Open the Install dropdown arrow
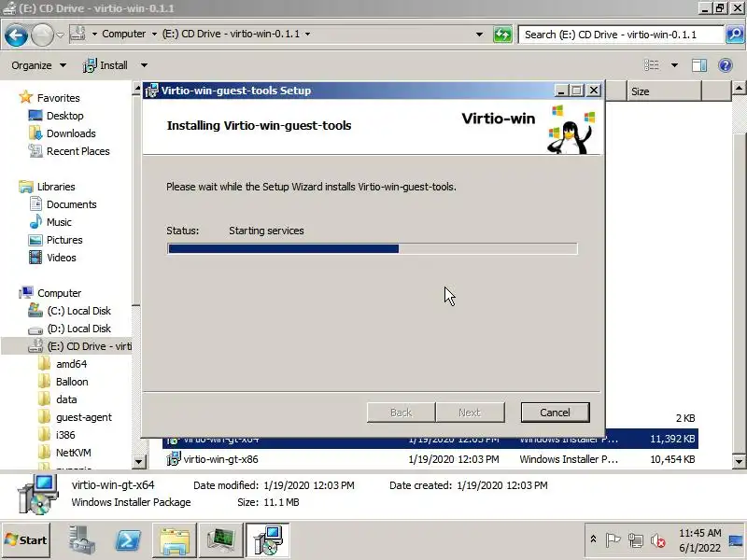747x560 pixels. [144, 65]
